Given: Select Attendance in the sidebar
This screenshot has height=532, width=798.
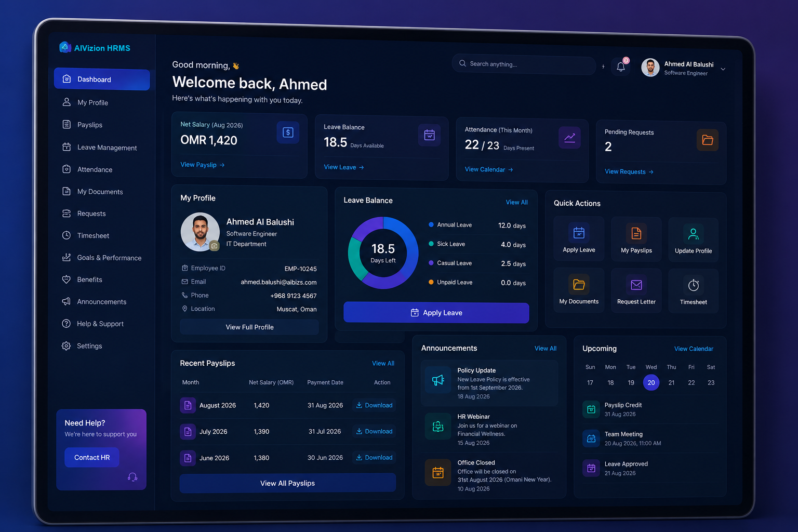Looking at the screenshot, I should click(x=102, y=169).
